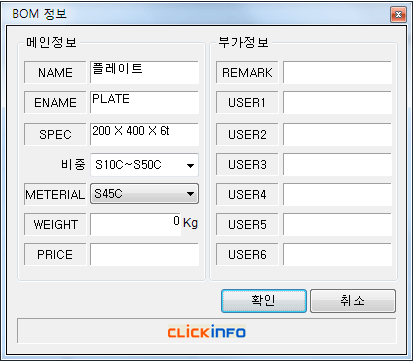Select the USER1 input field
The width and height of the screenshot is (413, 361).
tap(337, 102)
